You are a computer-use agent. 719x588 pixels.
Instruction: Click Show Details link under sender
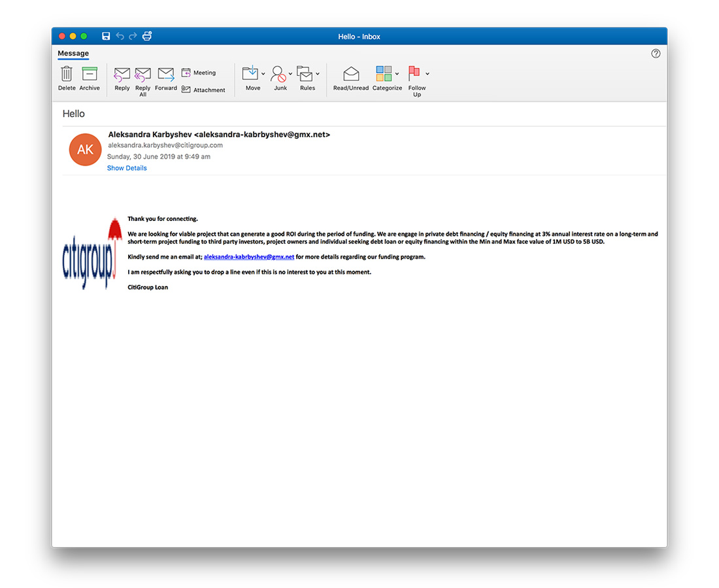point(127,168)
